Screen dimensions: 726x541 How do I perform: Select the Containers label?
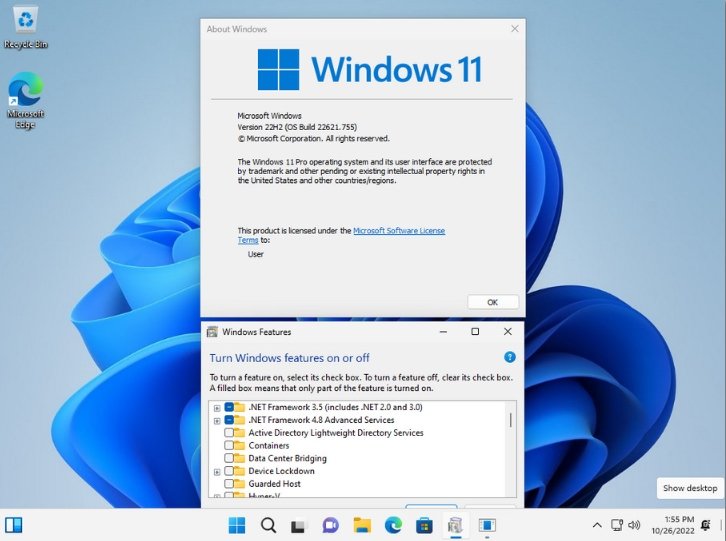pyautogui.click(x=269, y=446)
